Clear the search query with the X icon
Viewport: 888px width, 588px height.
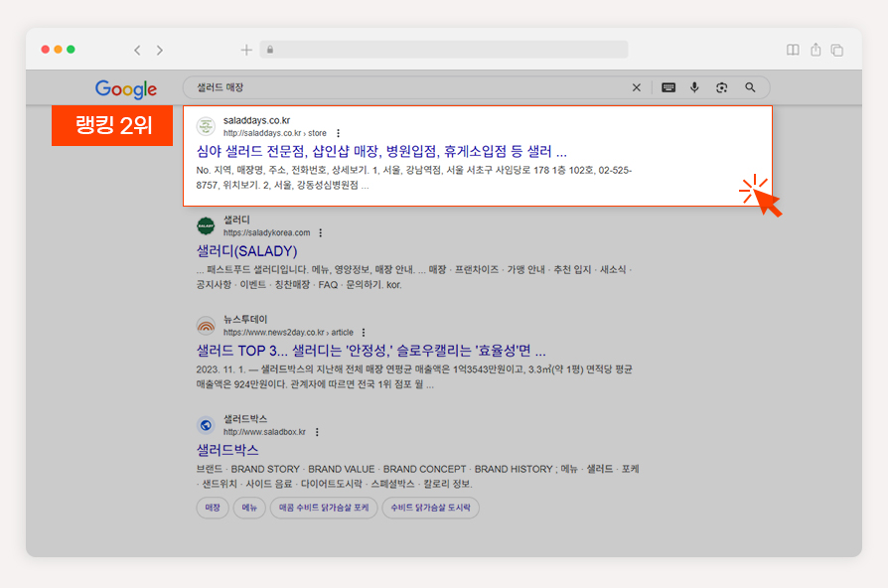[637, 87]
